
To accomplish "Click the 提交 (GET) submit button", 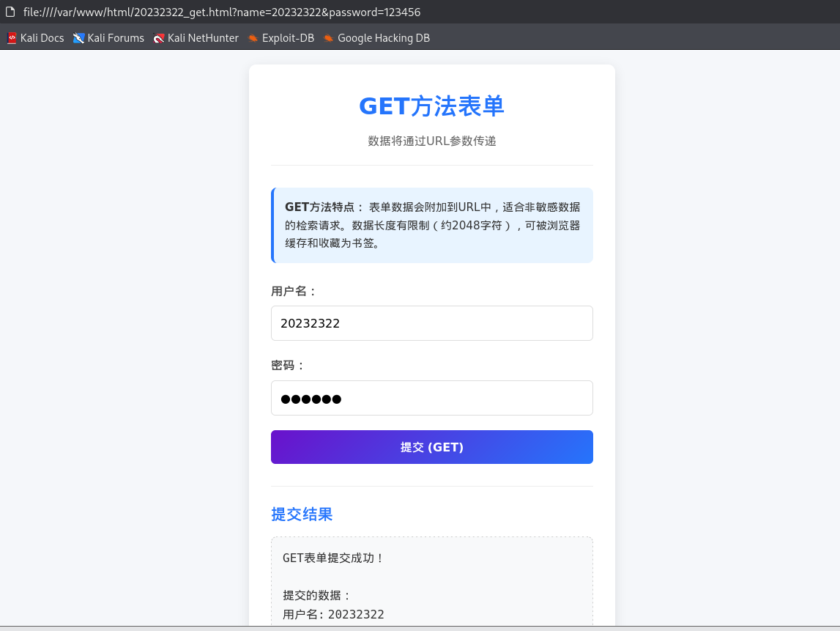I will pos(431,446).
